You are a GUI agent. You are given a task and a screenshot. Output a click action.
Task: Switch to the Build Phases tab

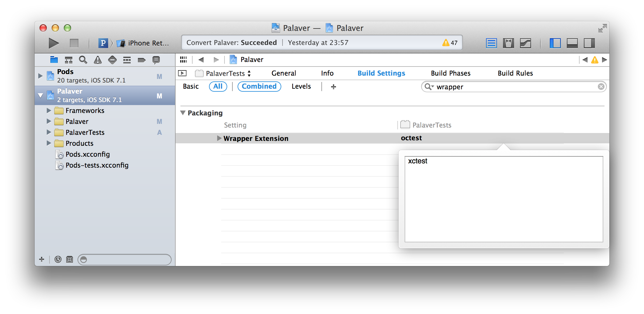click(x=450, y=73)
